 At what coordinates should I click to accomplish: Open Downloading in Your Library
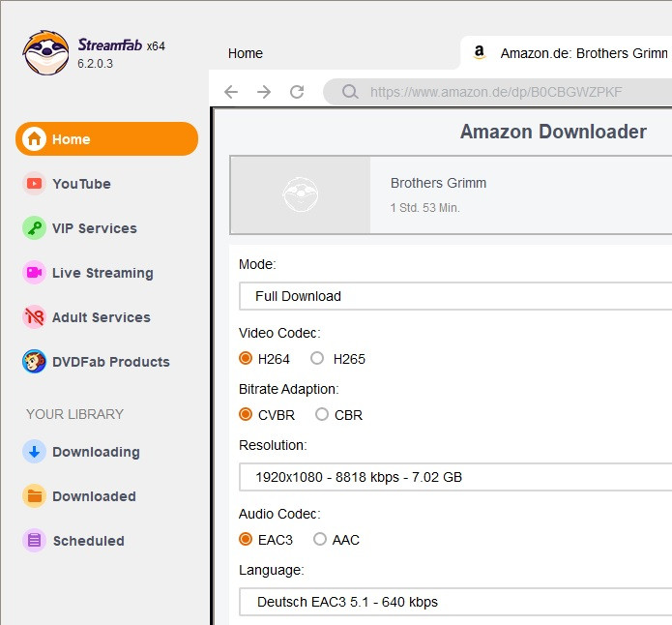[x=96, y=452]
